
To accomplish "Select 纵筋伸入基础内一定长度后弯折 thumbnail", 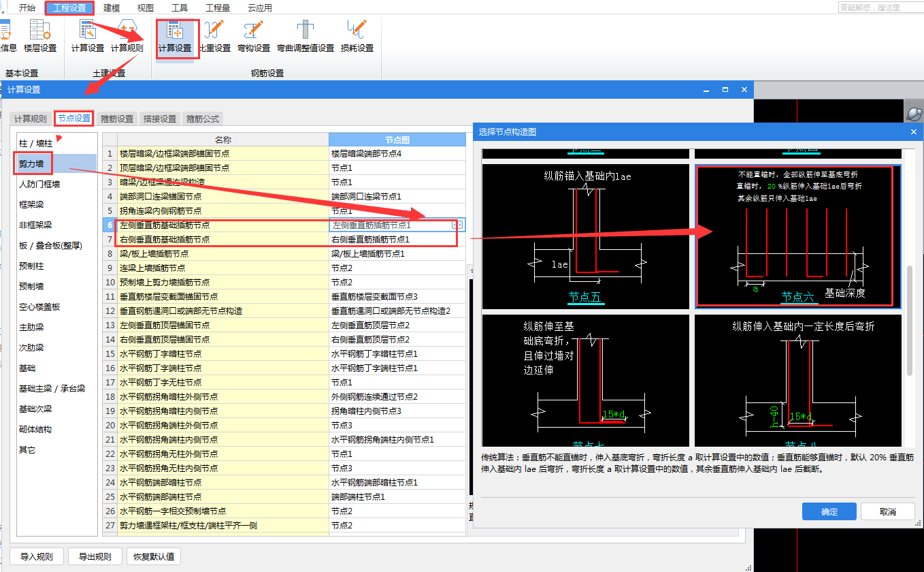I will [798, 380].
